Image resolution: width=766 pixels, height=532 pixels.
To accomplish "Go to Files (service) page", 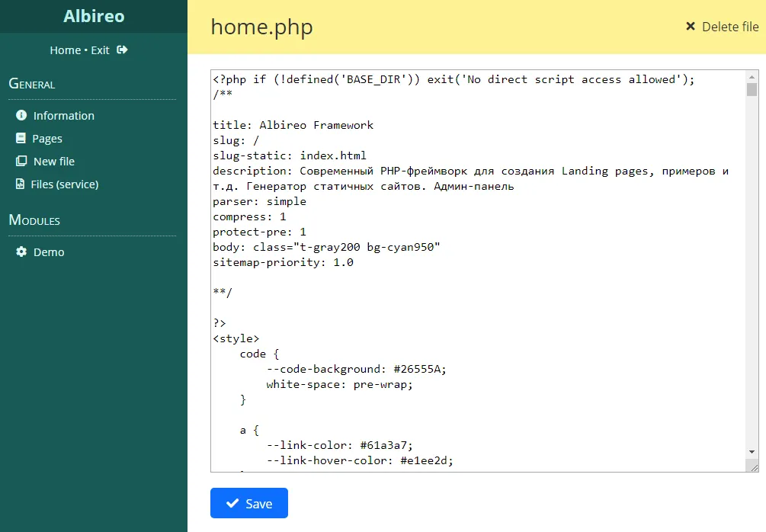I will point(65,184).
